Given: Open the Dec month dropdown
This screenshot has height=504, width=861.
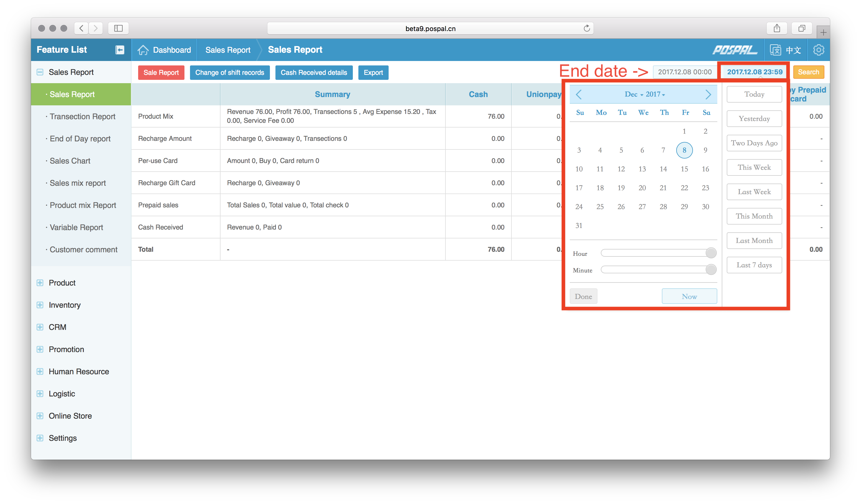Looking at the screenshot, I should tap(634, 94).
